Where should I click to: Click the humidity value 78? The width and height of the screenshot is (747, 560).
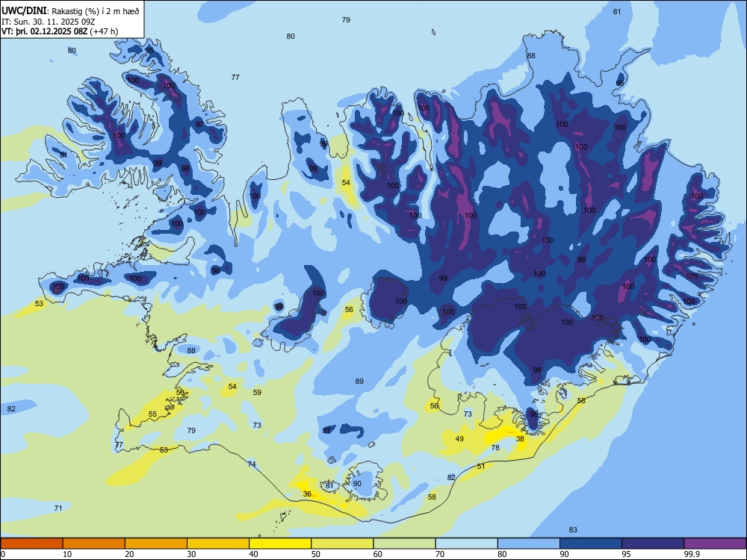click(x=495, y=447)
